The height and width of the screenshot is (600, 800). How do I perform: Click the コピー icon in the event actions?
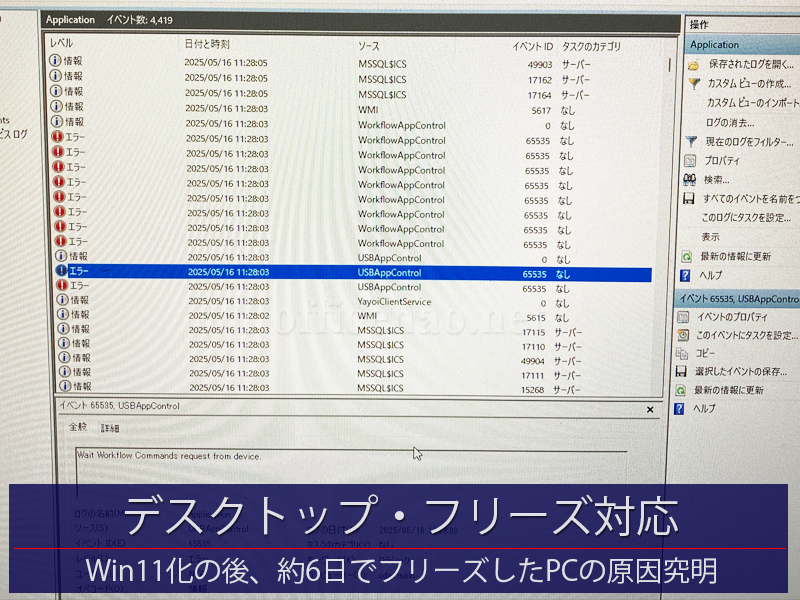[x=682, y=353]
